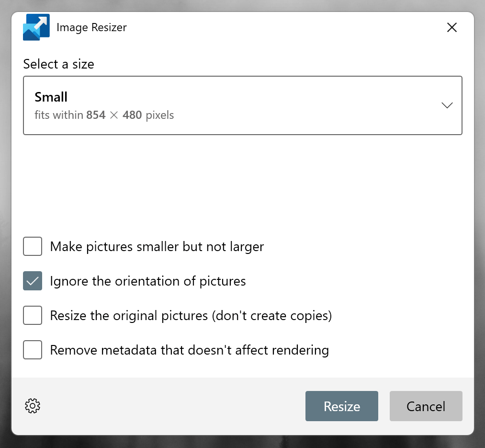Enable Make pictures smaller but not larger

[33, 246]
